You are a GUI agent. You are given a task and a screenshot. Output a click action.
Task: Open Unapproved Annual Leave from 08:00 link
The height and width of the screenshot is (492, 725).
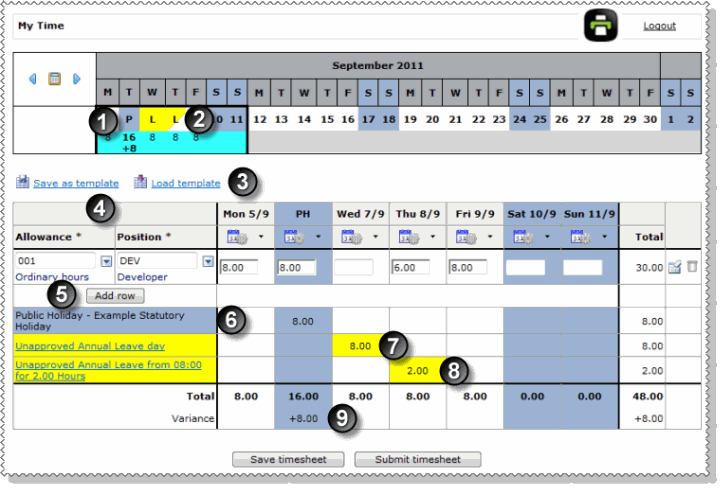(108, 370)
